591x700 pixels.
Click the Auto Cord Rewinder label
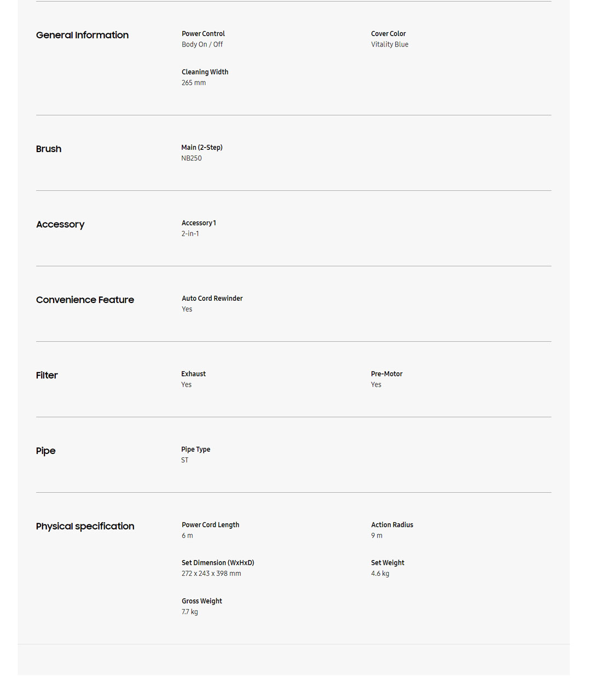click(x=212, y=299)
